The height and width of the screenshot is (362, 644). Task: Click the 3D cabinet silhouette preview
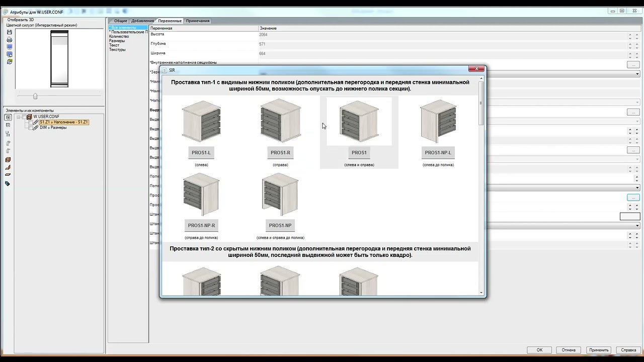click(x=59, y=59)
